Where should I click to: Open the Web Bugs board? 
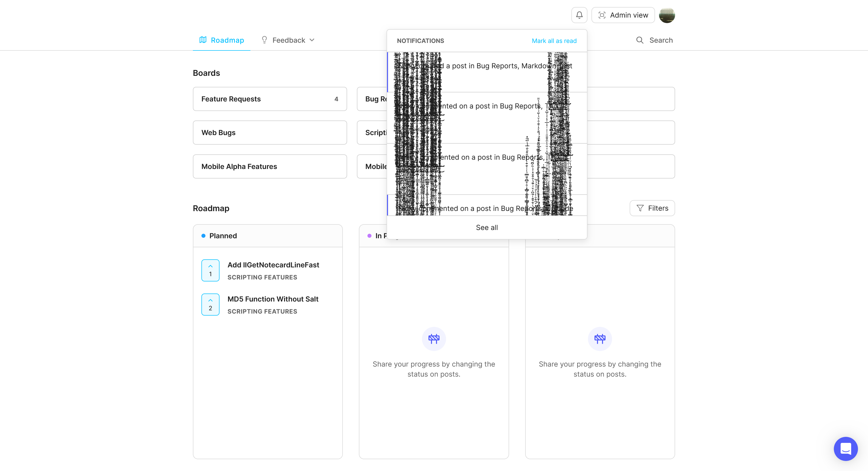tap(269, 133)
